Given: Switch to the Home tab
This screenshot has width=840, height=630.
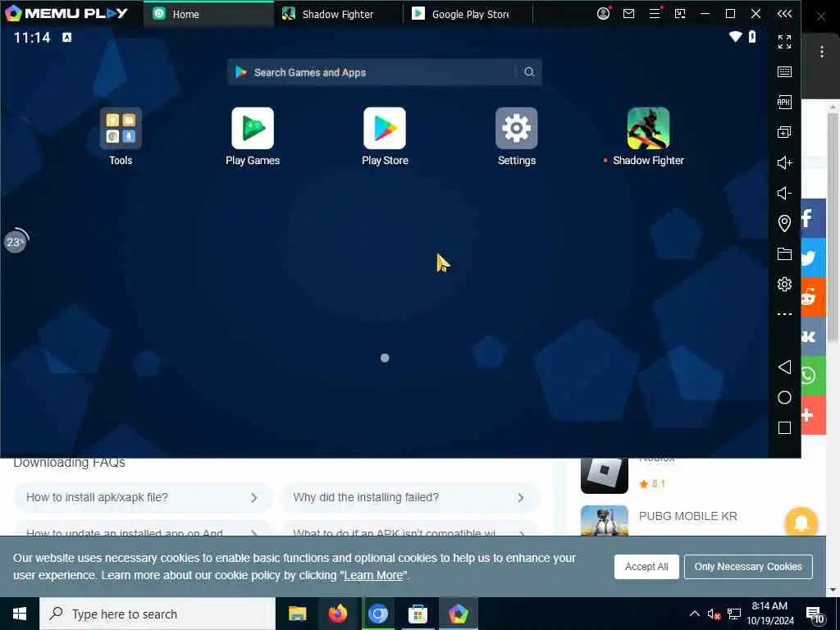Looking at the screenshot, I should (209, 14).
